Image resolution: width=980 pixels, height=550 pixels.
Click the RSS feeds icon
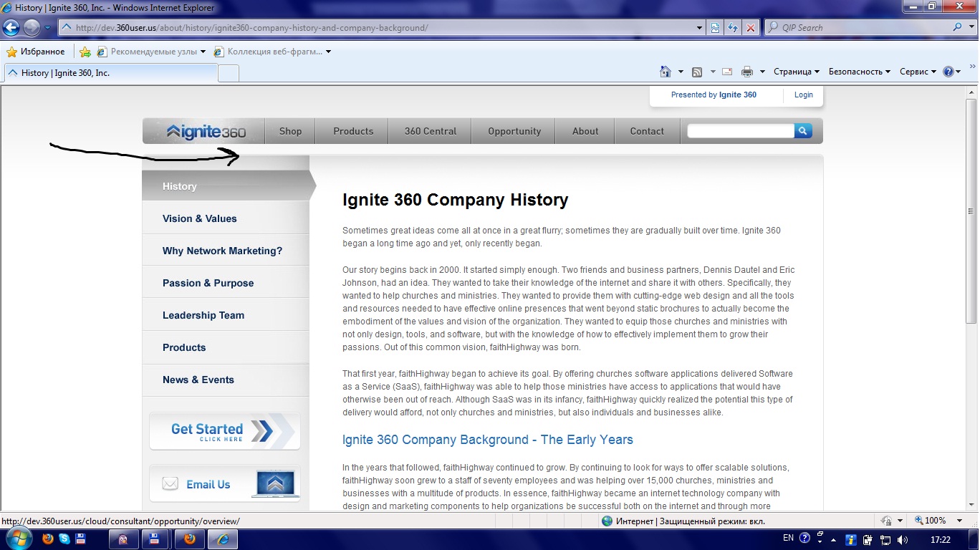click(697, 72)
